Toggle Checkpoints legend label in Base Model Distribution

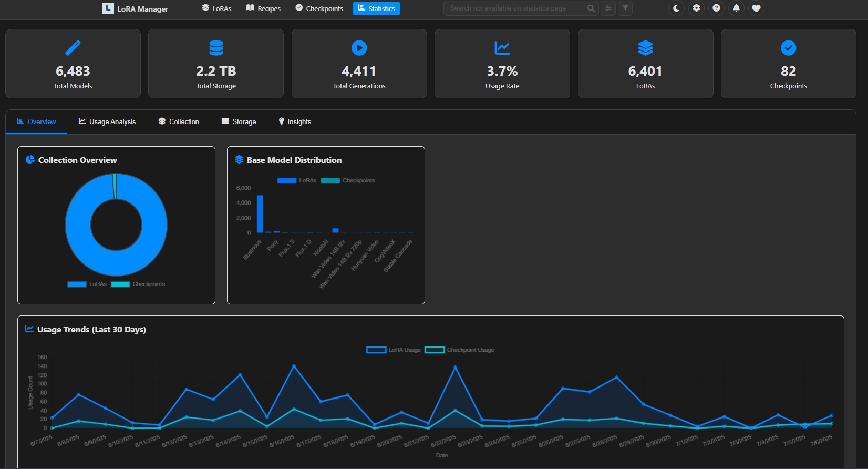[359, 181]
